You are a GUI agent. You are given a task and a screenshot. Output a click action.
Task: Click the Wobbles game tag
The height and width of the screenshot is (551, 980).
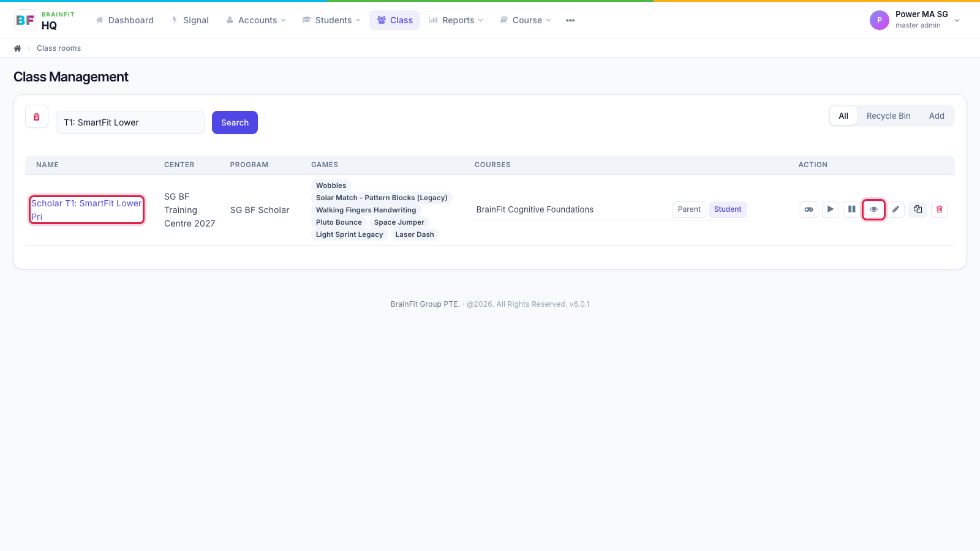331,186
